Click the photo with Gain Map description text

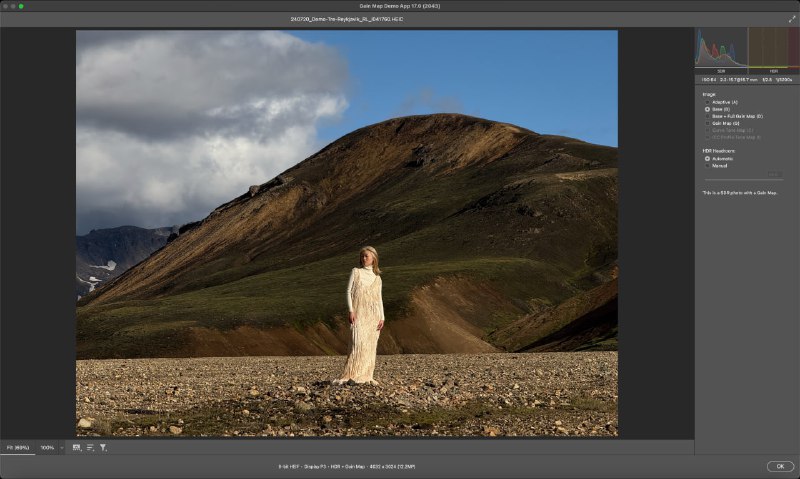pyautogui.click(x=740, y=193)
